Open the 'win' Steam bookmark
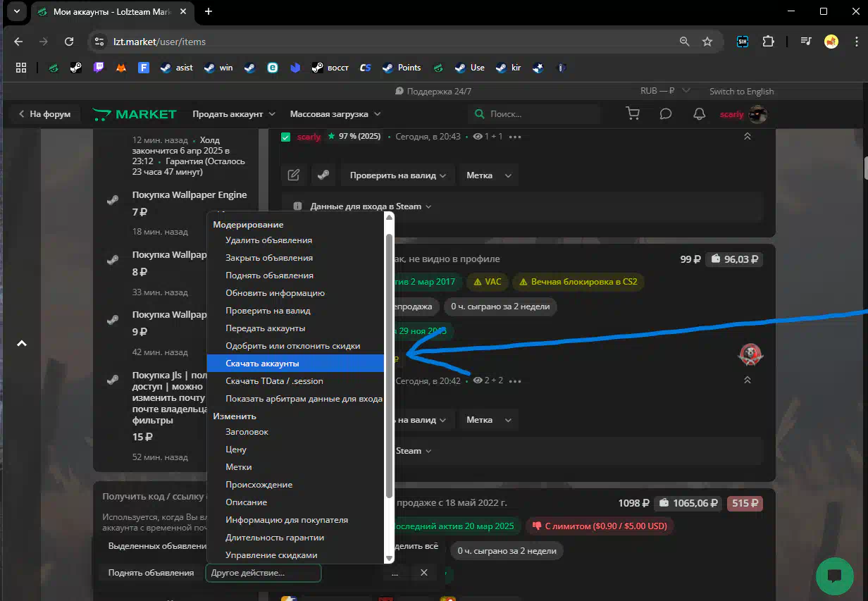 click(x=218, y=68)
